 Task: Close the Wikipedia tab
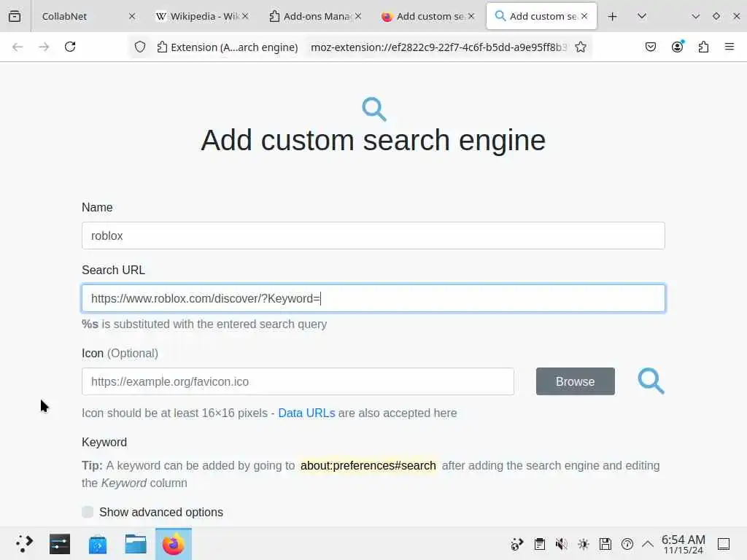tap(245, 16)
